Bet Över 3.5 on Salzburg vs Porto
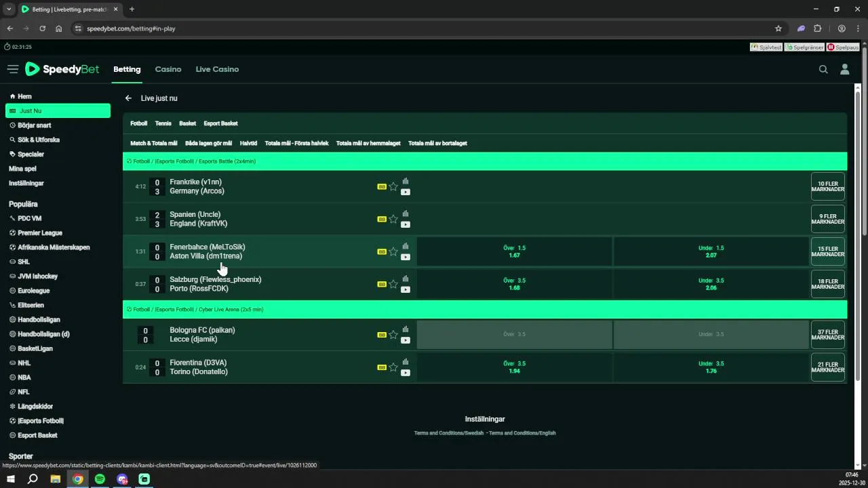The image size is (868, 488). pos(514,284)
